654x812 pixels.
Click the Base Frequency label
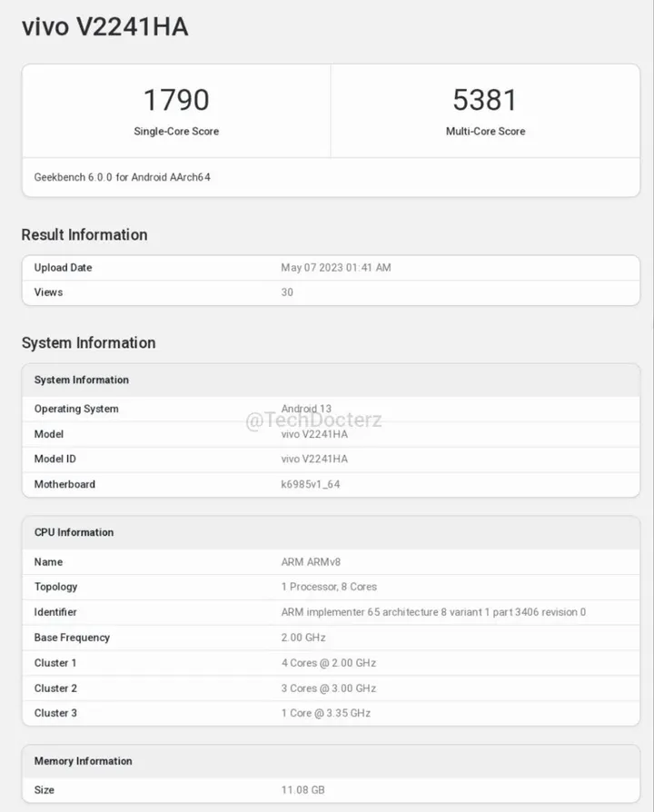pos(72,638)
